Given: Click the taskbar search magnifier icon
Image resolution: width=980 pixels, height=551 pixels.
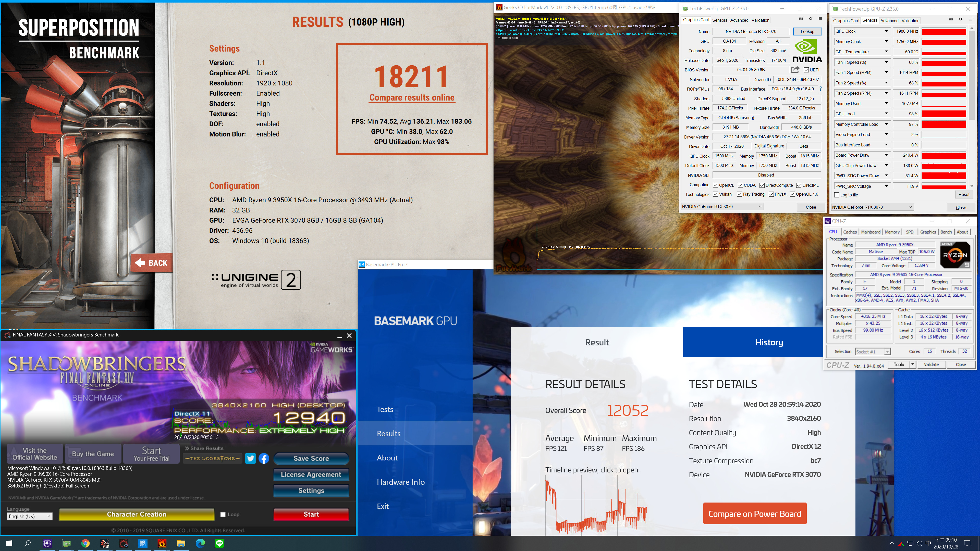Looking at the screenshot, I should 28,543.
